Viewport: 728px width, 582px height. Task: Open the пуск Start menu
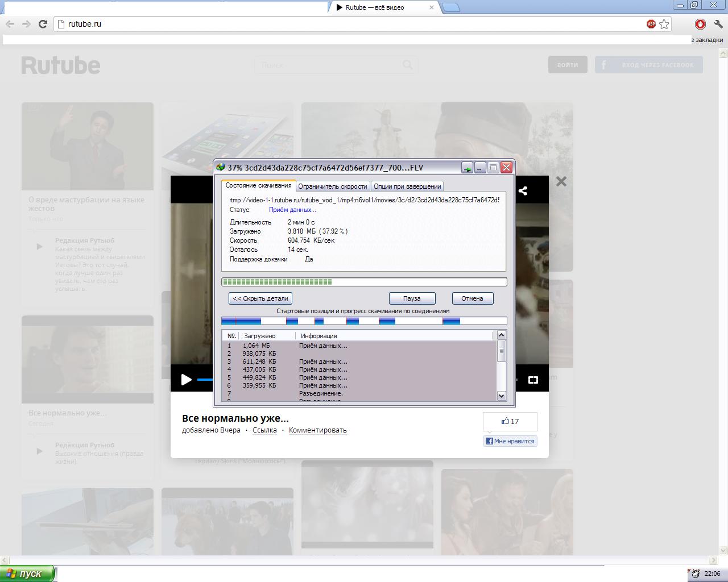tap(27, 573)
